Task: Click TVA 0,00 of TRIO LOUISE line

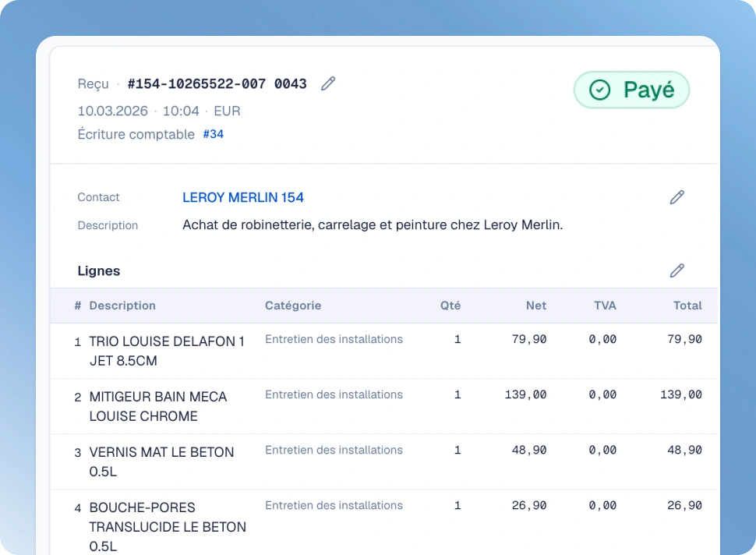Action: click(602, 339)
